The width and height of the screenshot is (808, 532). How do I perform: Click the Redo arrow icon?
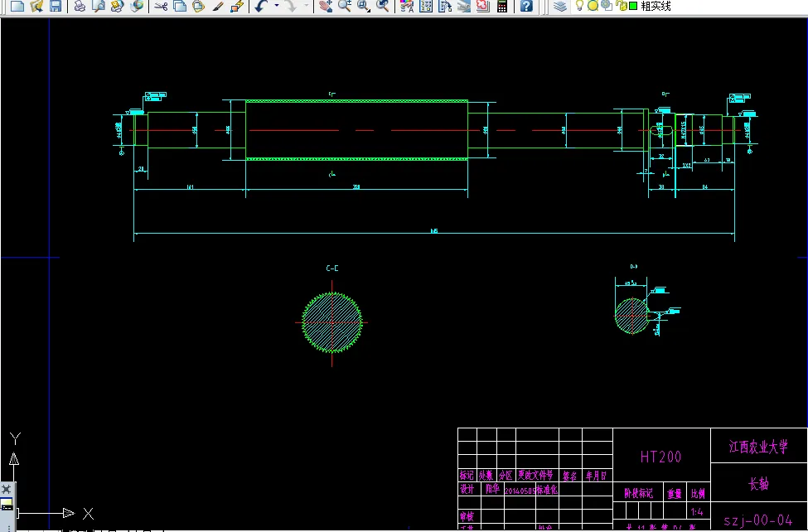point(291,6)
